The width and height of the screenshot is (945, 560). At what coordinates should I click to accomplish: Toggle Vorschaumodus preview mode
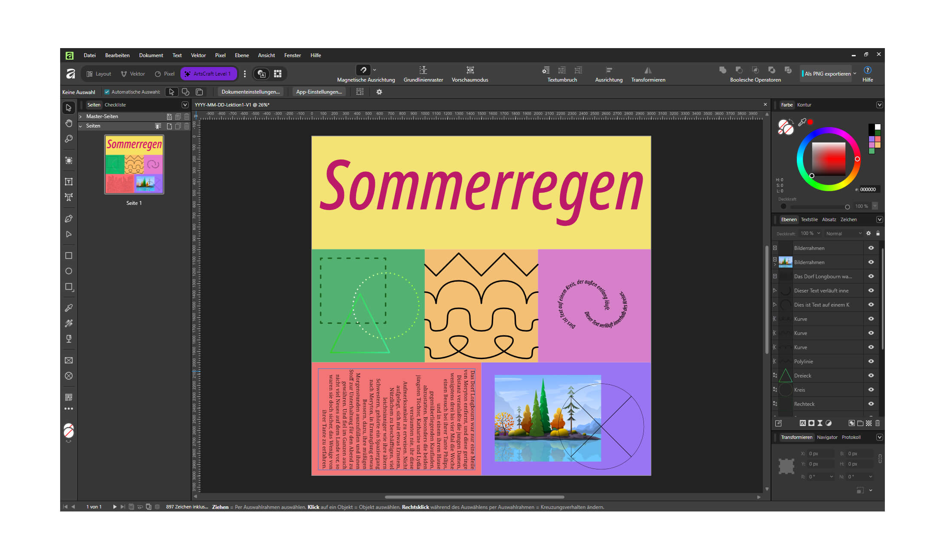click(x=470, y=74)
